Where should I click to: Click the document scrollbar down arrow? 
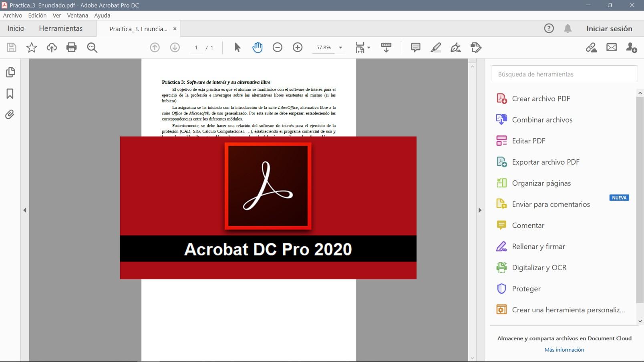click(x=473, y=358)
